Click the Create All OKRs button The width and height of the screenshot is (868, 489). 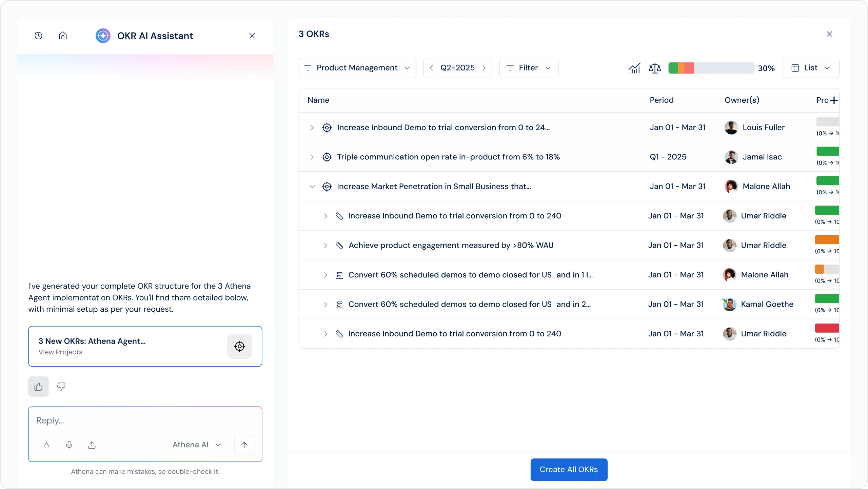[x=569, y=470]
